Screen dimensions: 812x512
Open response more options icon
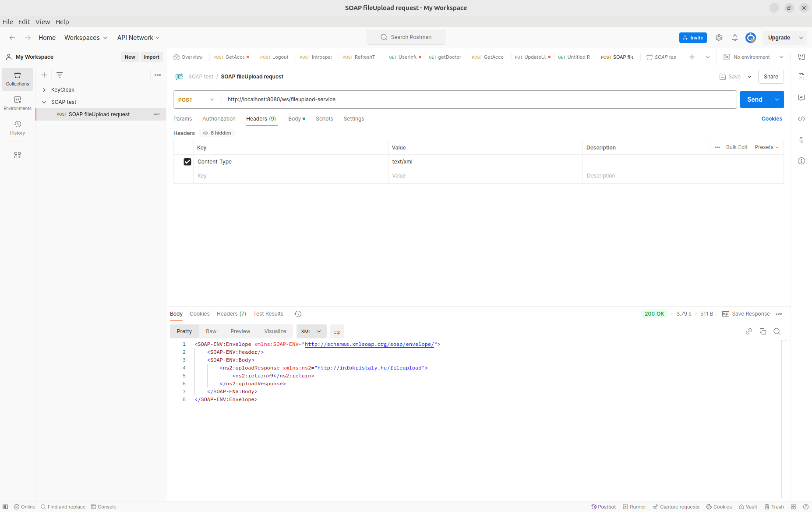point(779,314)
